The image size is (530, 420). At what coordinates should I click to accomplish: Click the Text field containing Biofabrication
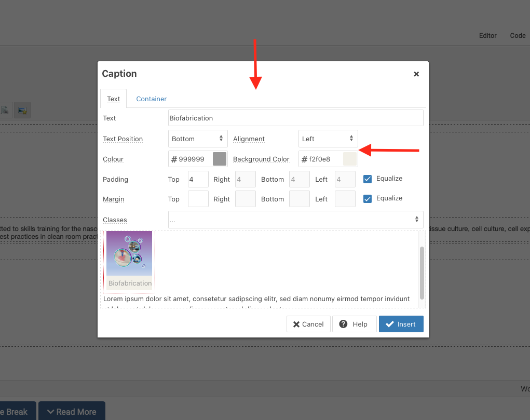(295, 118)
